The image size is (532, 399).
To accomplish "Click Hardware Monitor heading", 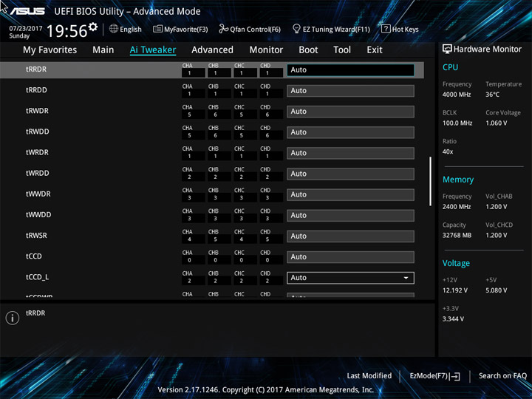I will [488, 50].
